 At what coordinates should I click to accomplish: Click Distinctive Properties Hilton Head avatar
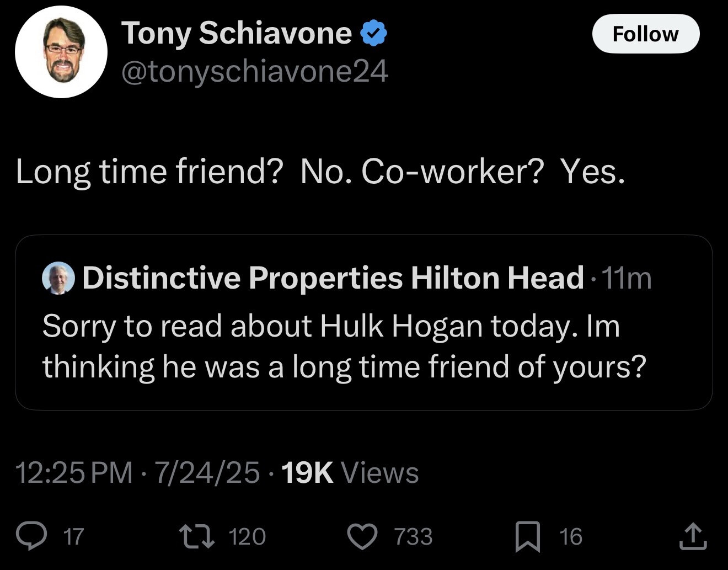coord(58,278)
